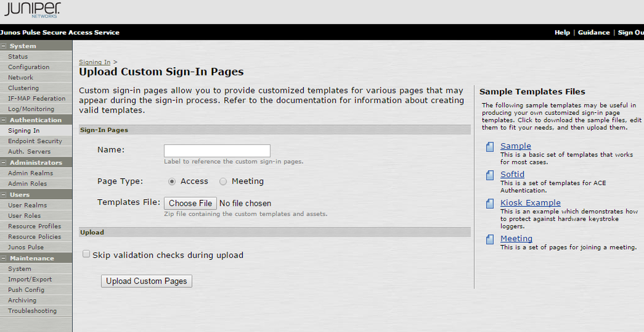
Task: Open the Help link in header
Action: click(562, 33)
